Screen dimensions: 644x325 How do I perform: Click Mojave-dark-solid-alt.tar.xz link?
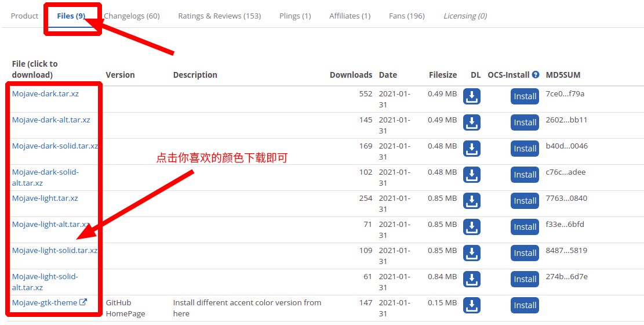click(45, 178)
